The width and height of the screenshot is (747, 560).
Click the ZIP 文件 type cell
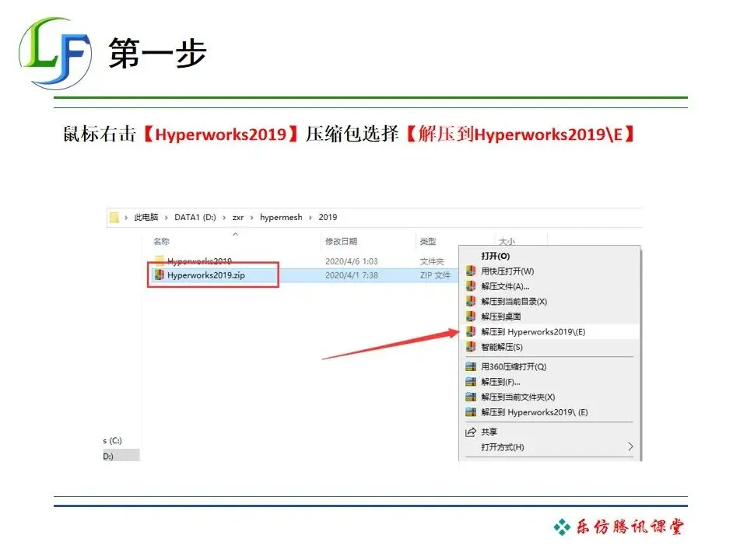click(436, 275)
